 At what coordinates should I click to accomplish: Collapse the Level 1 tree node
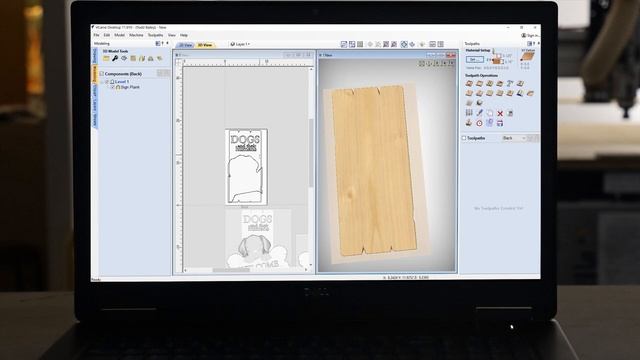click(x=102, y=82)
